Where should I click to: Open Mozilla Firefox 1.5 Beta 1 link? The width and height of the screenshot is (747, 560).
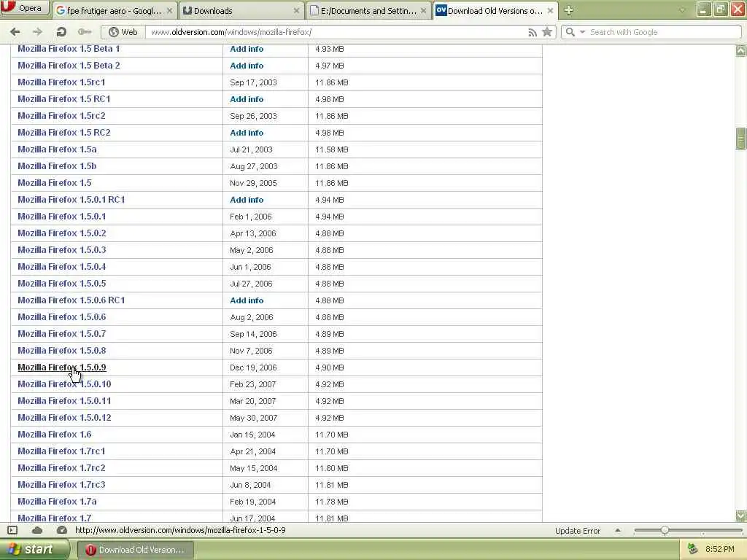[69, 49]
